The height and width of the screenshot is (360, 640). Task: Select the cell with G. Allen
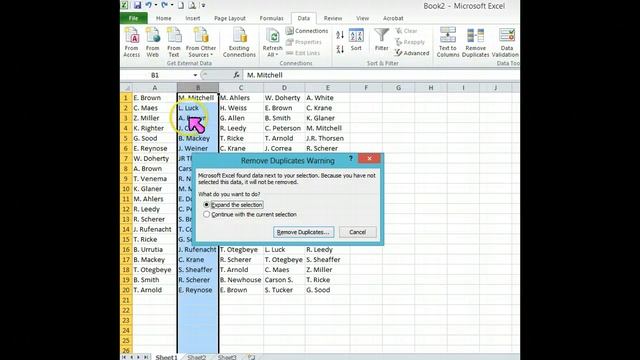pos(241,118)
